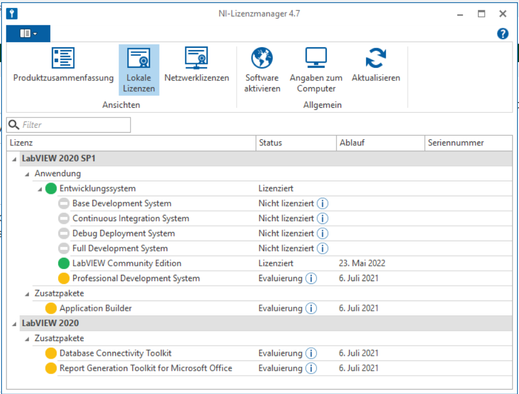
Task: Minimize the NI-Lizenzmanager window
Action: coord(460,14)
